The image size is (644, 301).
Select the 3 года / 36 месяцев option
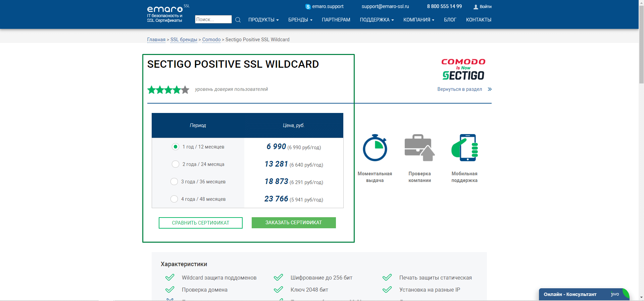pyautogui.click(x=174, y=182)
